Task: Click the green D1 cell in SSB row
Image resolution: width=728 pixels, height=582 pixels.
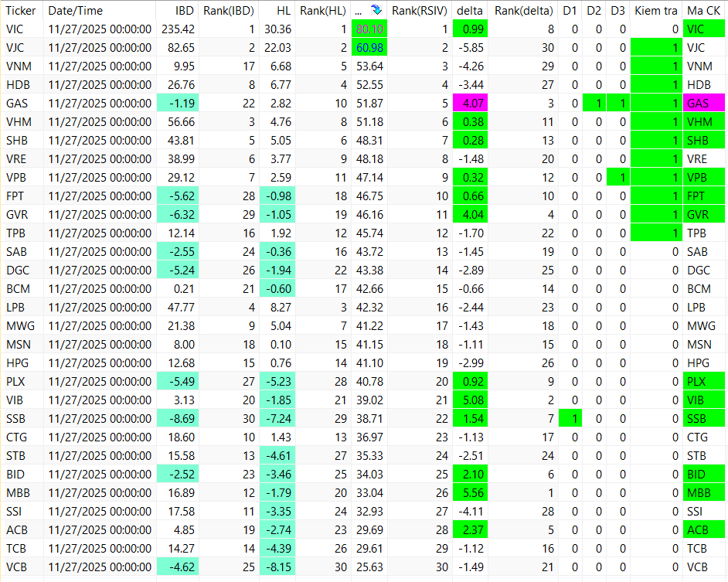Action: 570,418
